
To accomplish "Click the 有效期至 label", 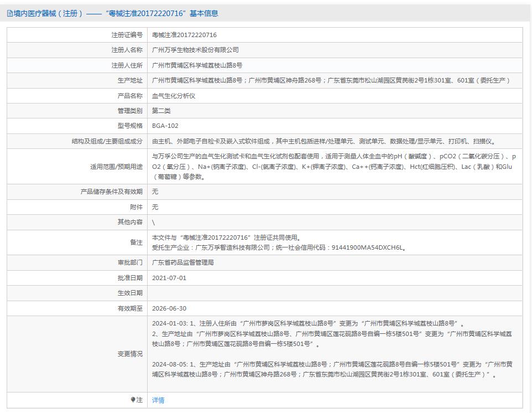I will (x=131, y=308).
